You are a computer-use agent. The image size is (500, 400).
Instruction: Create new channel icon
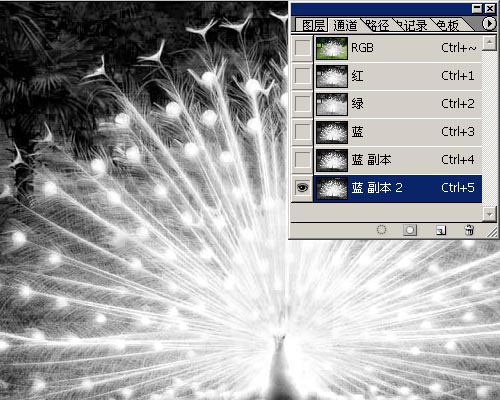point(441,230)
